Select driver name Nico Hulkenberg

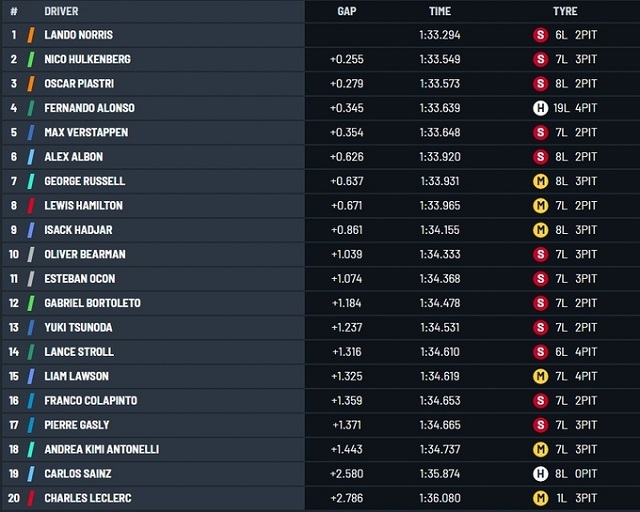87,59
